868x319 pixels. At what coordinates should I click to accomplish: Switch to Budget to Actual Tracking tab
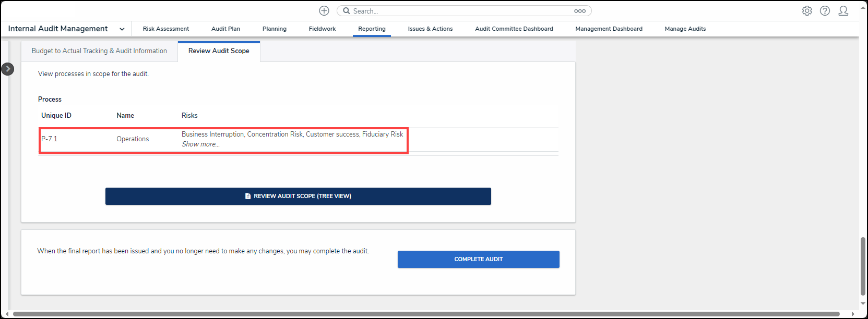(99, 51)
